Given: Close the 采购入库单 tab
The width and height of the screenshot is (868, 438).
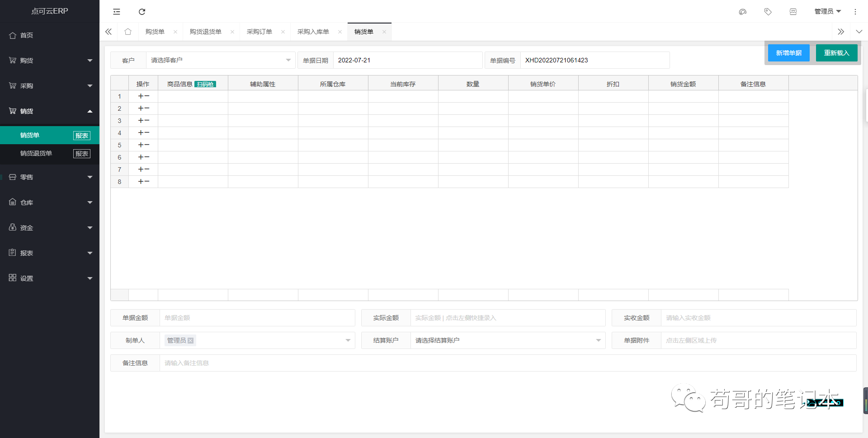Looking at the screenshot, I should coord(340,32).
